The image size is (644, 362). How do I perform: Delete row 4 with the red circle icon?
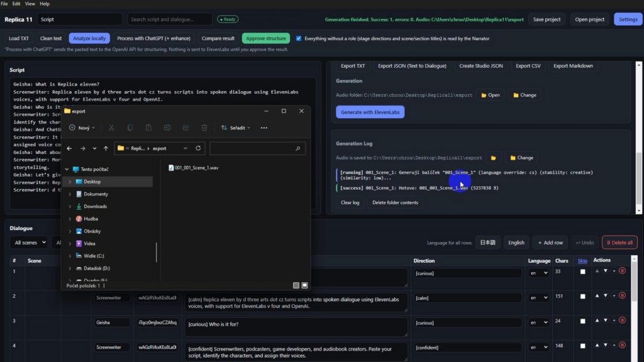[622, 345]
